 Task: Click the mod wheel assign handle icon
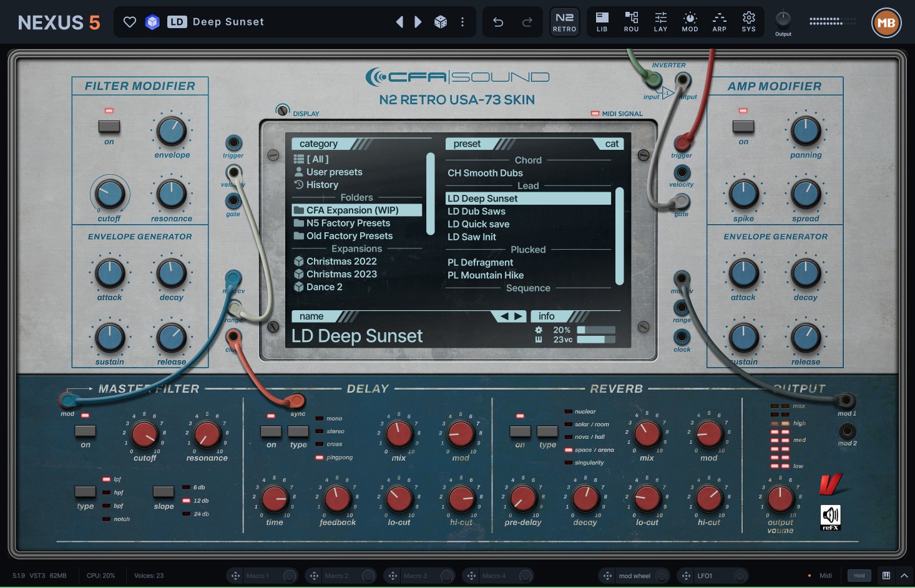pyautogui.click(x=607, y=576)
